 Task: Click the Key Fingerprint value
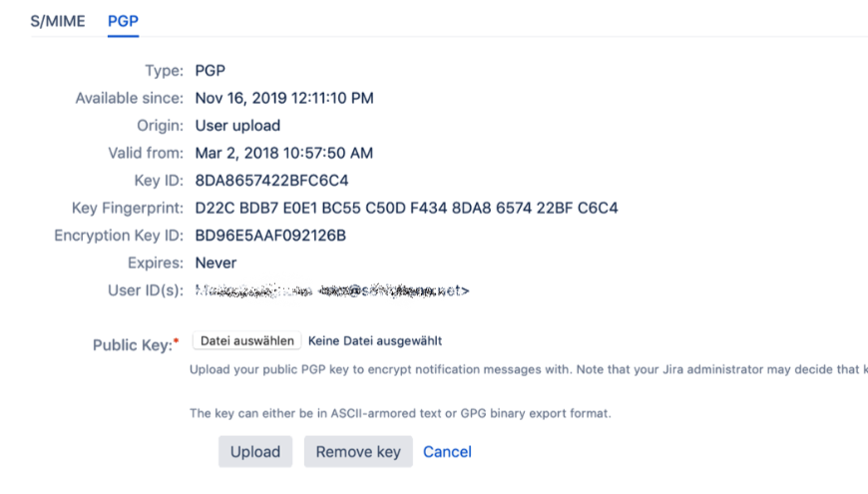(406, 209)
